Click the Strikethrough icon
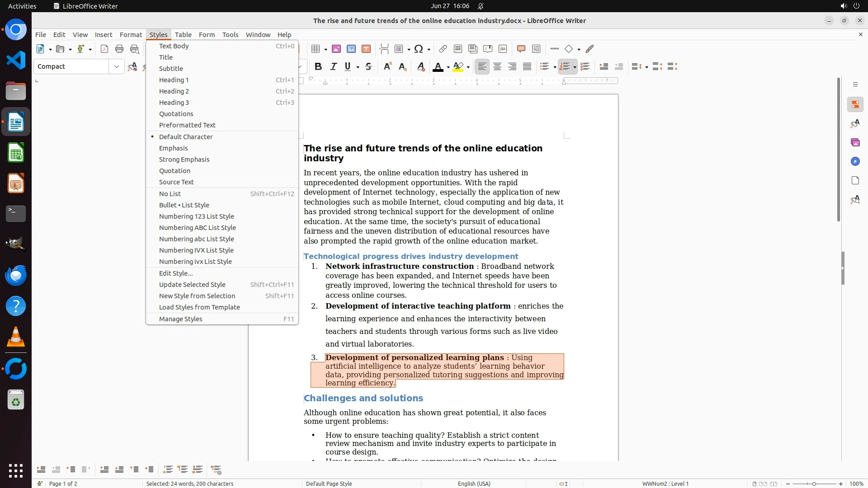 tap(368, 67)
